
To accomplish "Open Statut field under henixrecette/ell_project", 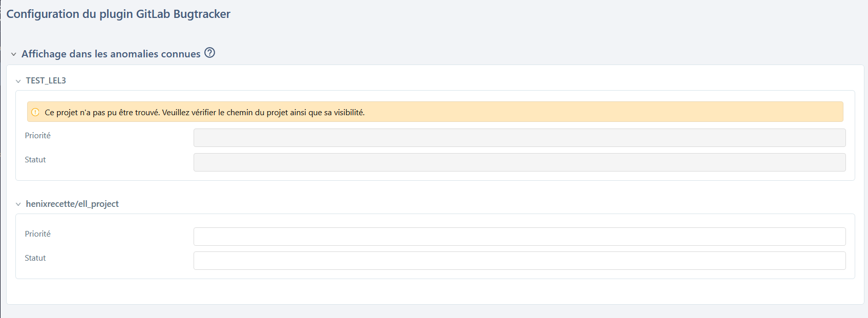I will point(519,261).
